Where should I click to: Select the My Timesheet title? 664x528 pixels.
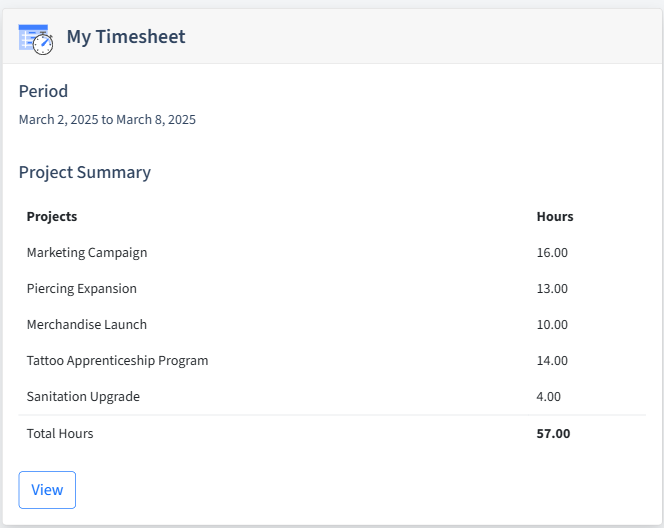[126, 37]
